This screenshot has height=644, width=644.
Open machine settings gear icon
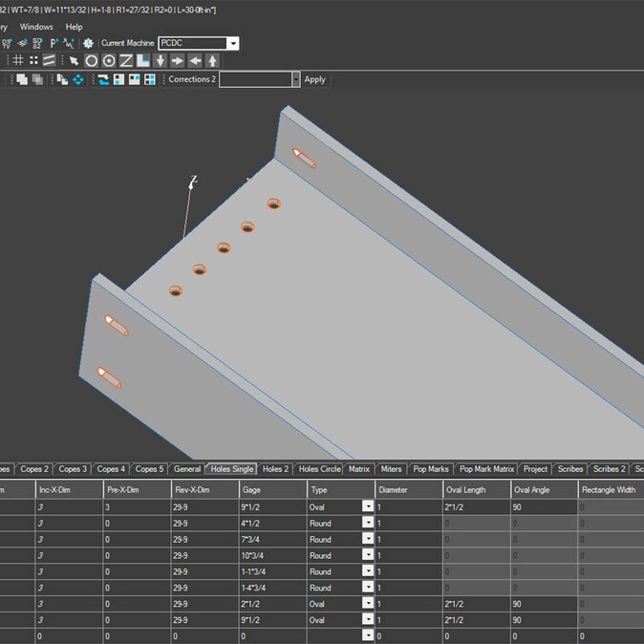pyautogui.click(x=88, y=43)
